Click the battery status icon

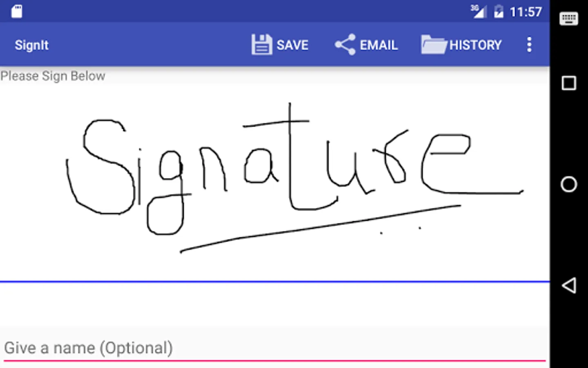[x=498, y=11]
